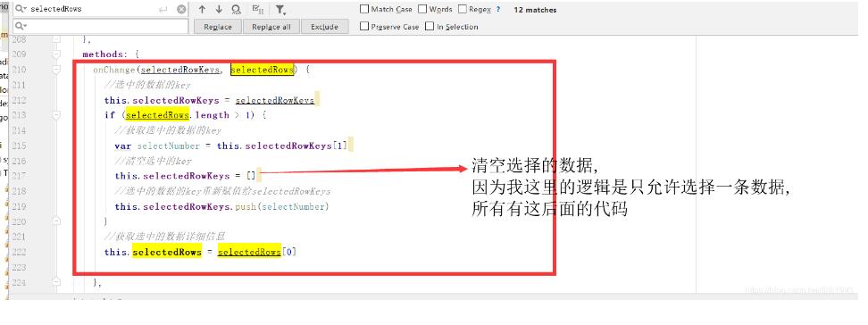Click the Exclude button

(324, 27)
